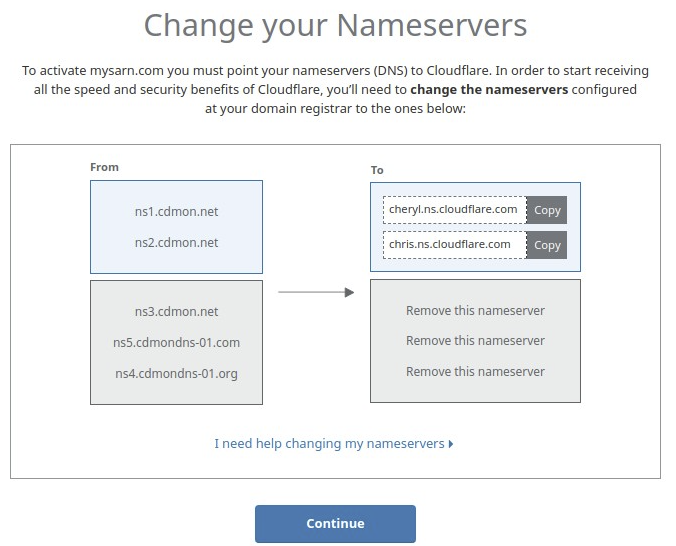This screenshot has width=676, height=546.
Task: Click the 'From' column label
Action: [x=104, y=167]
